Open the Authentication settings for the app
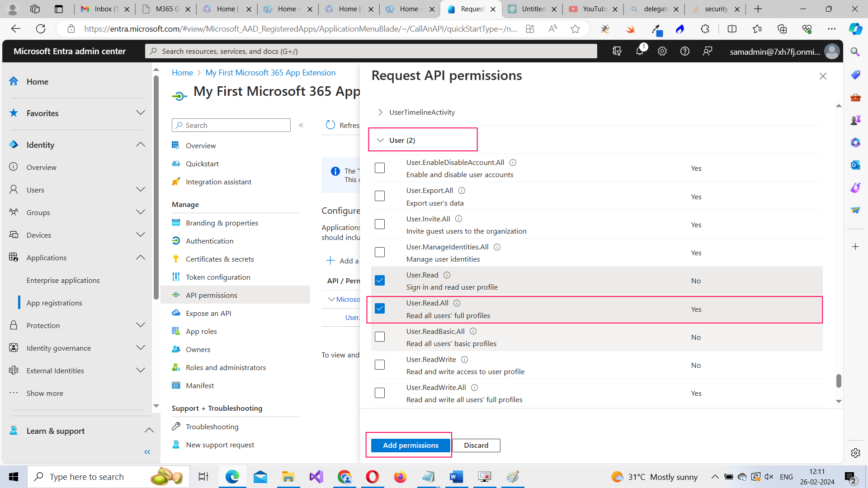The image size is (868, 488). (208, 240)
